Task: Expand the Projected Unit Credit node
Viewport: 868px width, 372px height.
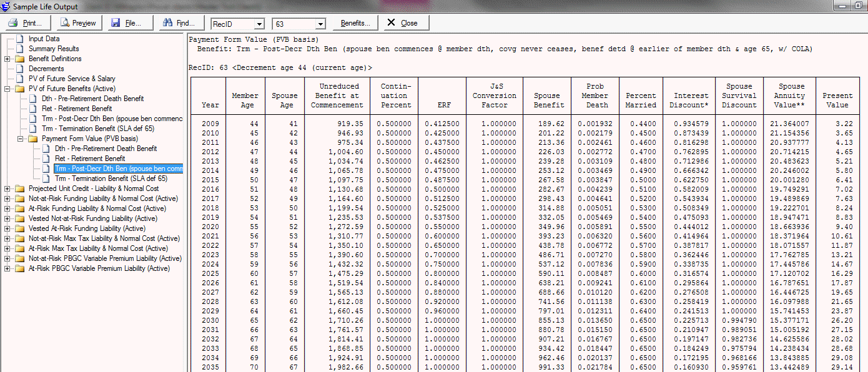Action: 7,188
